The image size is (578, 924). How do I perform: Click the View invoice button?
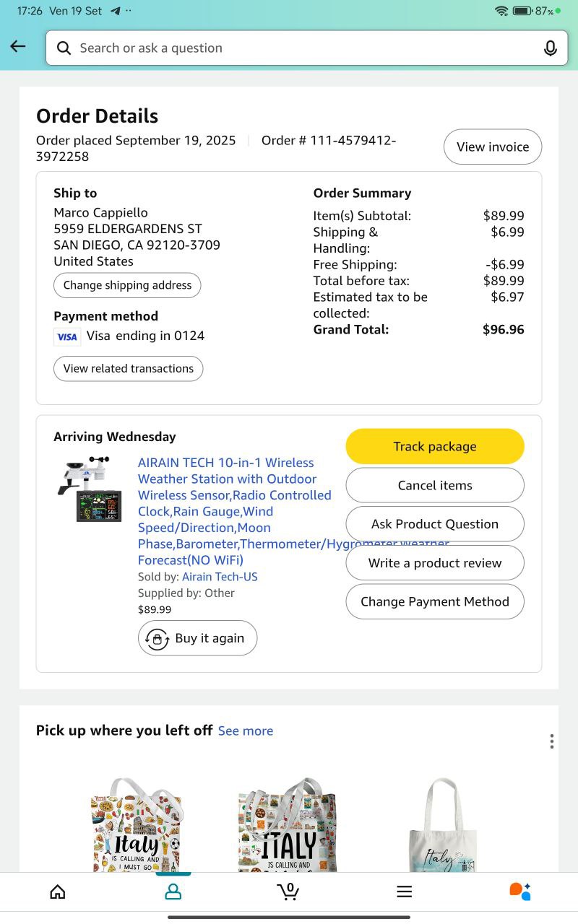click(x=493, y=147)
